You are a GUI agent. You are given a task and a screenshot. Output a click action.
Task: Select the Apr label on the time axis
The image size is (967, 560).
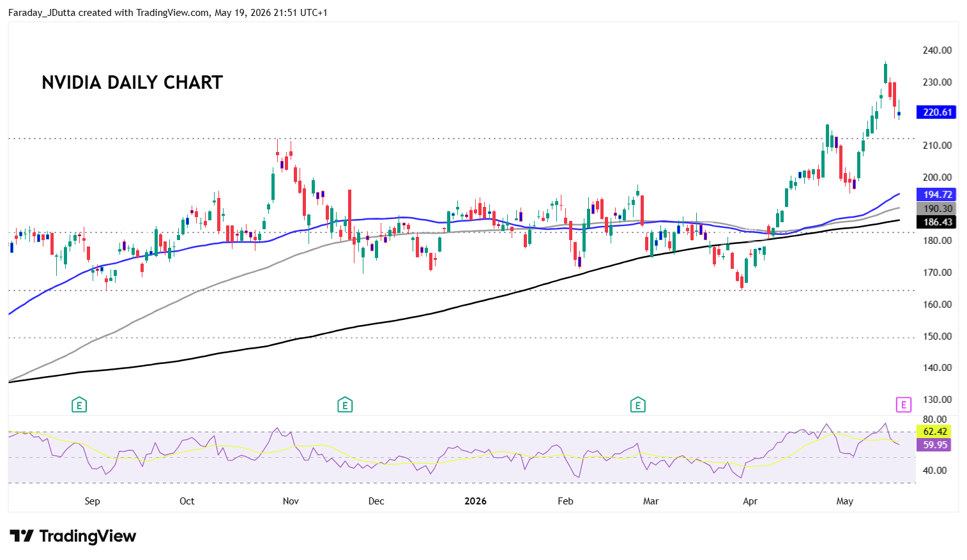click(750, 501)
